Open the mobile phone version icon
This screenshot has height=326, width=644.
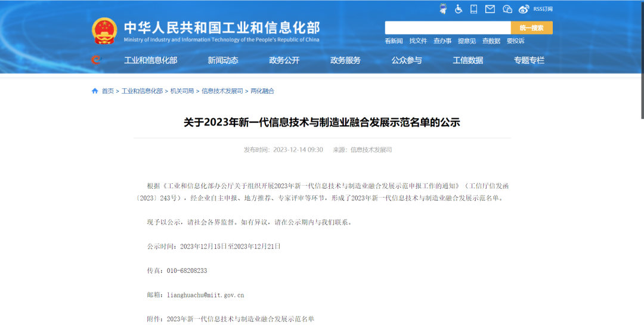coord(473,9)
